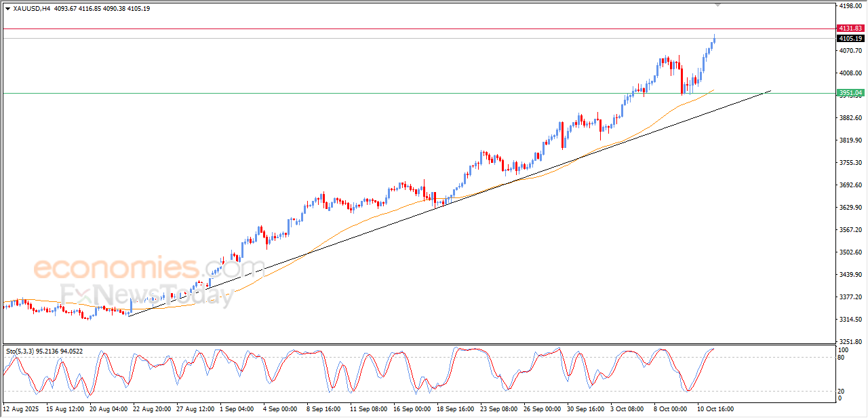Click the 3314.50 price axis value

(x=850, y=320)
